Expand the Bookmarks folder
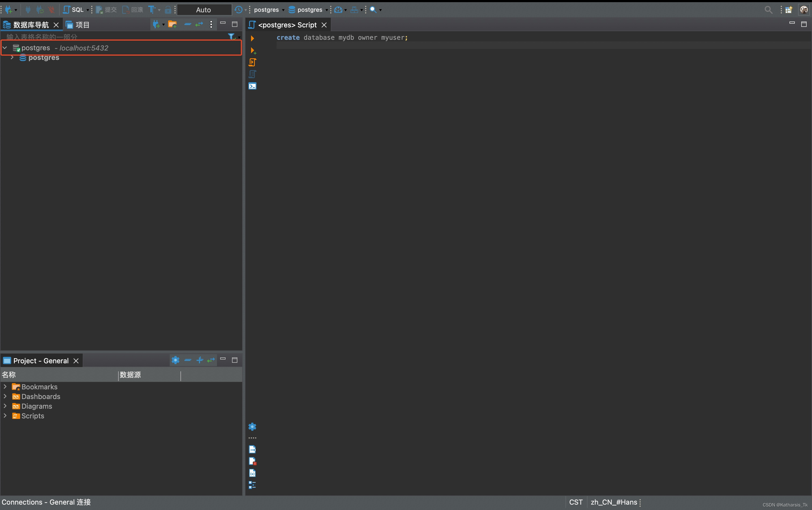 coord(5,387)
